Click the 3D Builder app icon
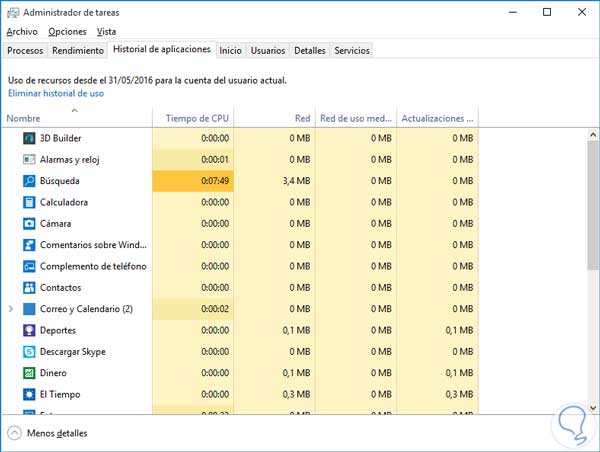Image resolution: width=600 pixels, height=452 pixels. pos(29,138)
